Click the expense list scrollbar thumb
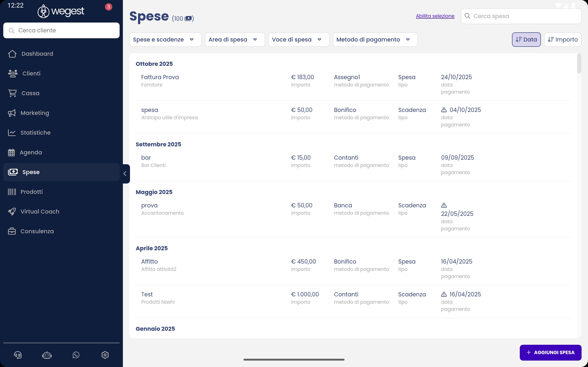The width and height of the screenshot is (588, 367). [x=579, y=64]
